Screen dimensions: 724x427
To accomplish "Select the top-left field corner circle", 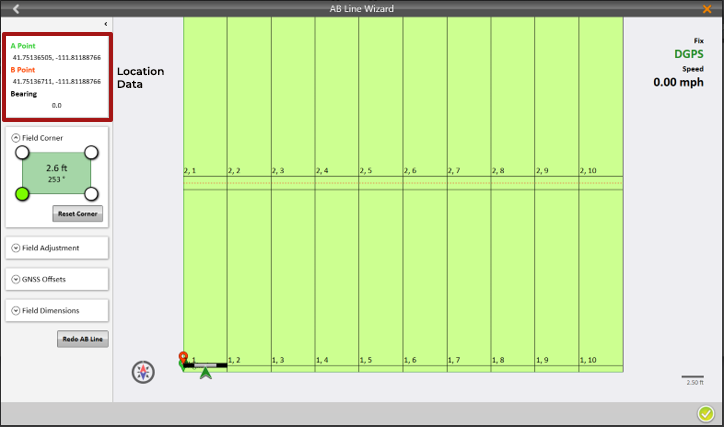I will pyautogui.click(x=21, y=152).
